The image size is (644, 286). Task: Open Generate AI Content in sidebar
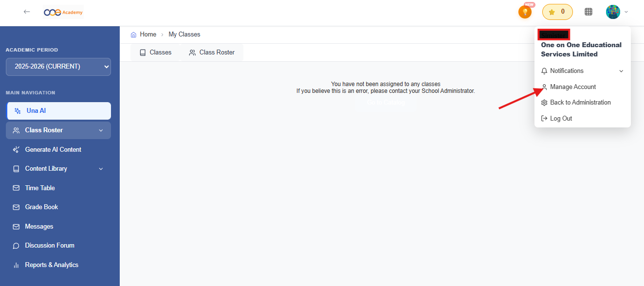tap(53, 150)
